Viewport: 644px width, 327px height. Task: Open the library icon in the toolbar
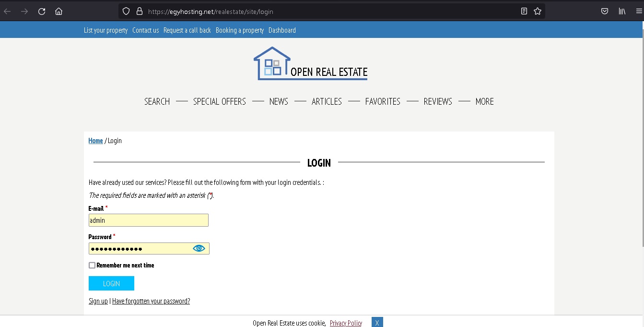(x=622, y=11)
